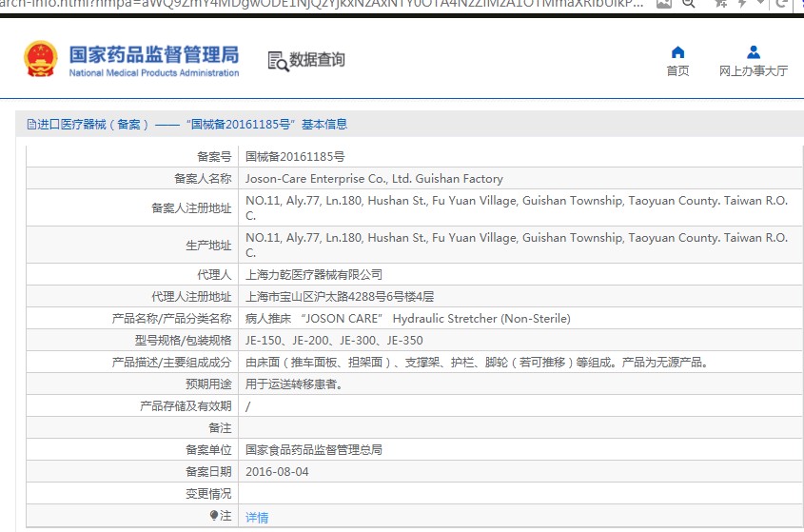This screenshot has width=804, height=532.
Task: Click the 代理人注册地址 row label
Action: [191, 297]
